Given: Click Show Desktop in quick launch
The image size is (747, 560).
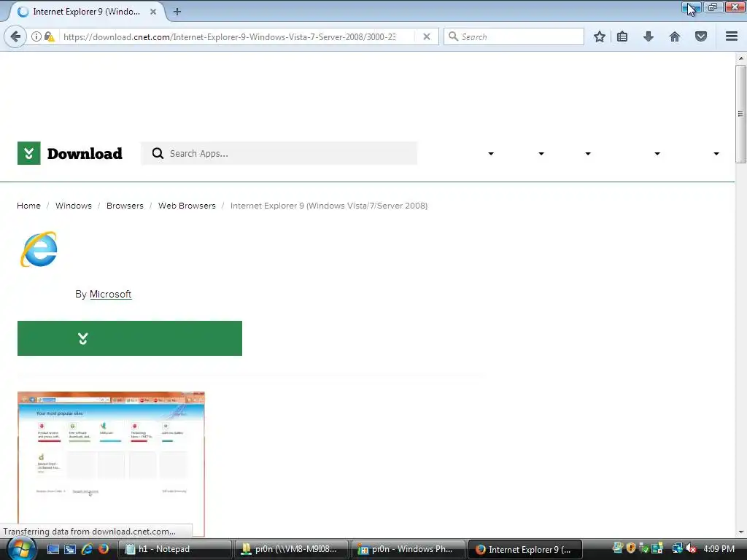Looking at the screenshot, I should tap(53, 549).
